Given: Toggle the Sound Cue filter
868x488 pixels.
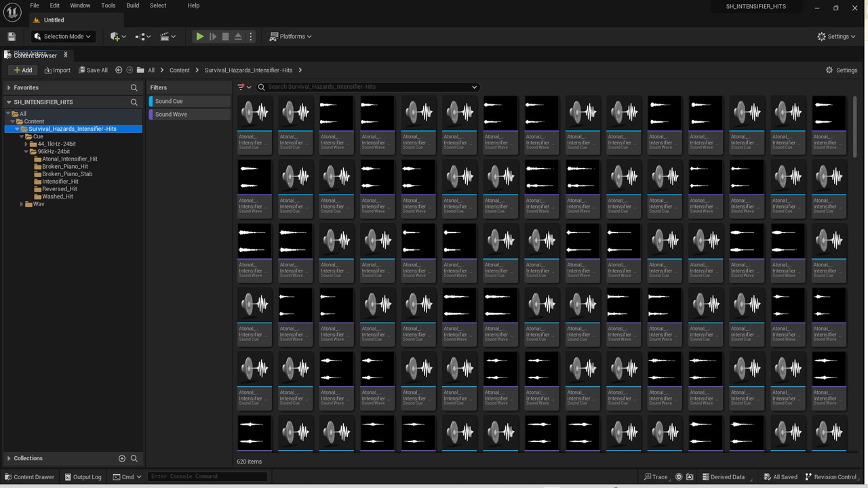Looking at the screenshot, I should (190, 101).
